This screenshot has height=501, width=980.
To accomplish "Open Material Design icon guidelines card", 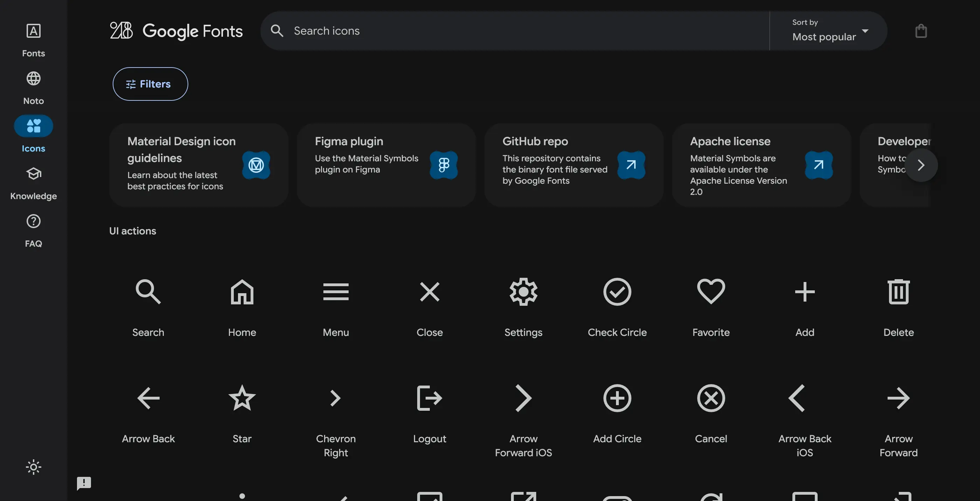I will coord(198,165).
